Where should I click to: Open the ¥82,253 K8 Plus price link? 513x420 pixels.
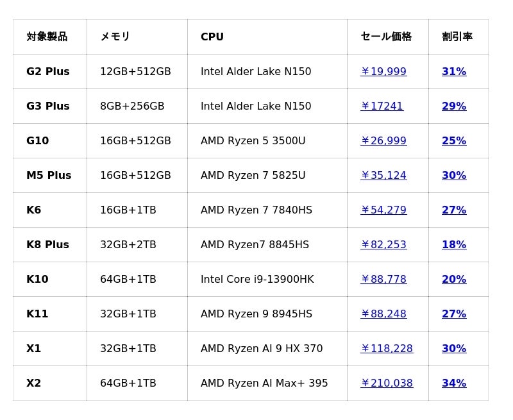click(383, 245)
